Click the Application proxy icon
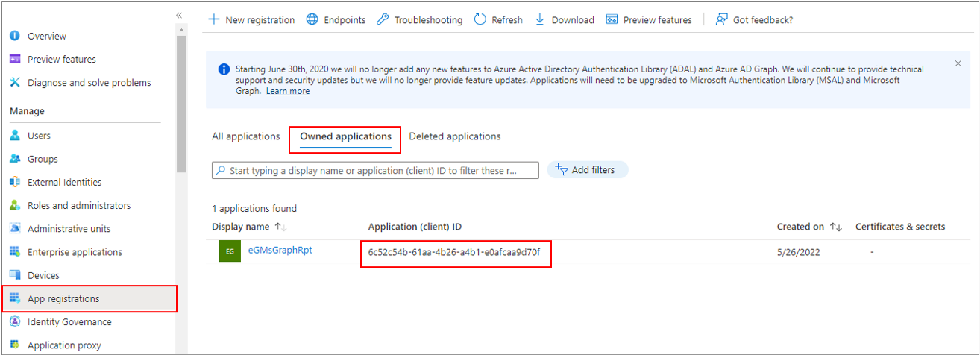Image resolution: width=980 pixels, height=355 pixels. point(15,345)
